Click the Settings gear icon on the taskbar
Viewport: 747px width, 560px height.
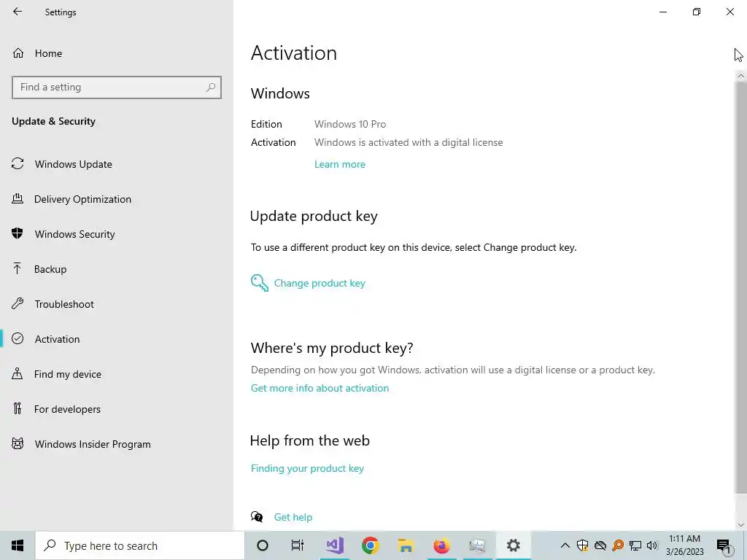point(513,545)
